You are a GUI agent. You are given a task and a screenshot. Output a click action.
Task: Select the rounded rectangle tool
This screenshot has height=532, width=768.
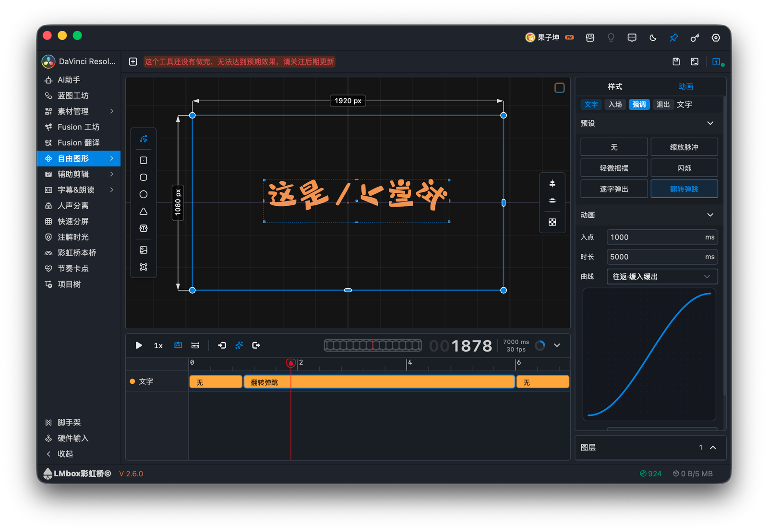[144, 177]
